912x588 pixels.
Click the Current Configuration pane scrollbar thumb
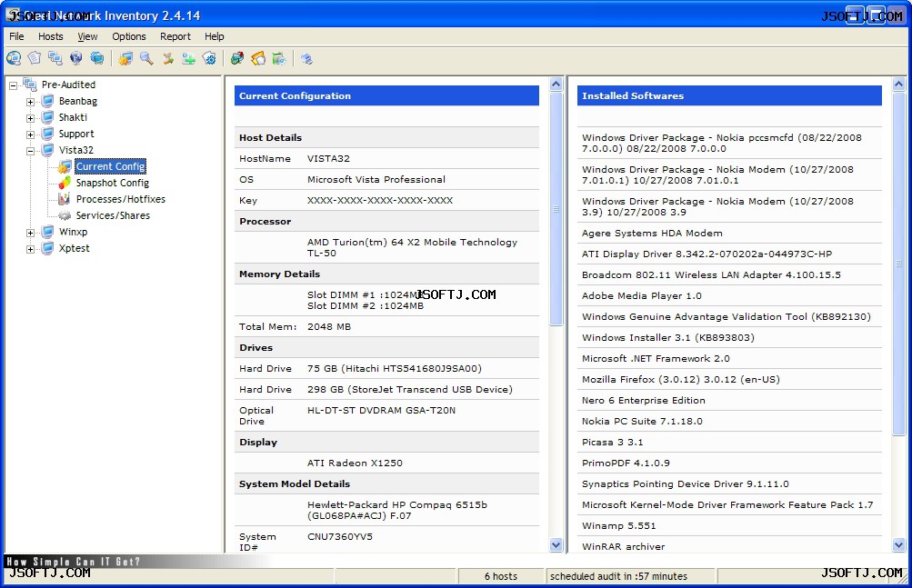coord(556,208)
